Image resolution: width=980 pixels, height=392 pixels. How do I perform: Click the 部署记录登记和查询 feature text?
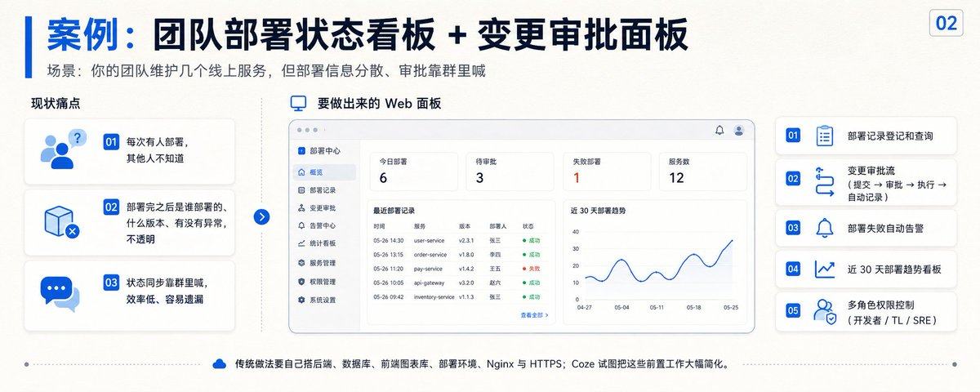coord(890,136)
